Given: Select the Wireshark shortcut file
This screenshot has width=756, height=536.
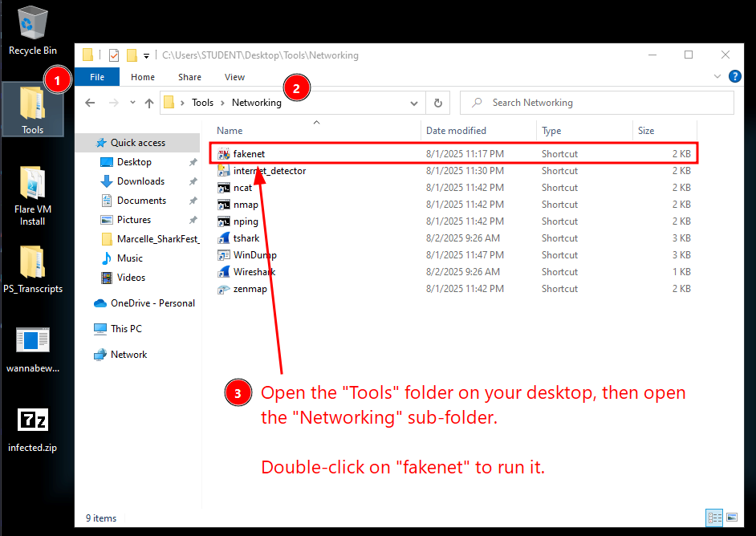Looking at the screenshot, I should [254, 272].
